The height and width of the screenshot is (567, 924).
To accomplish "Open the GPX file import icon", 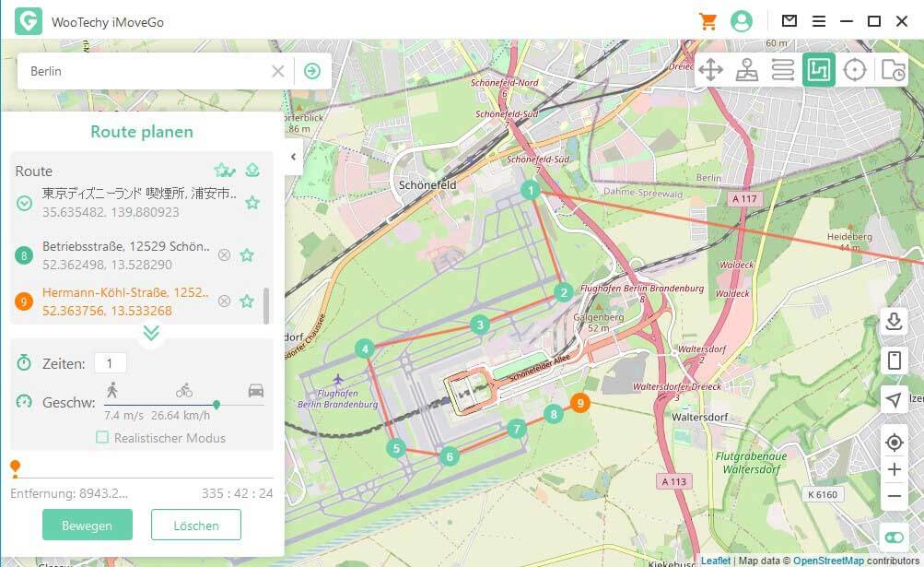I will (x=890, y=68).
